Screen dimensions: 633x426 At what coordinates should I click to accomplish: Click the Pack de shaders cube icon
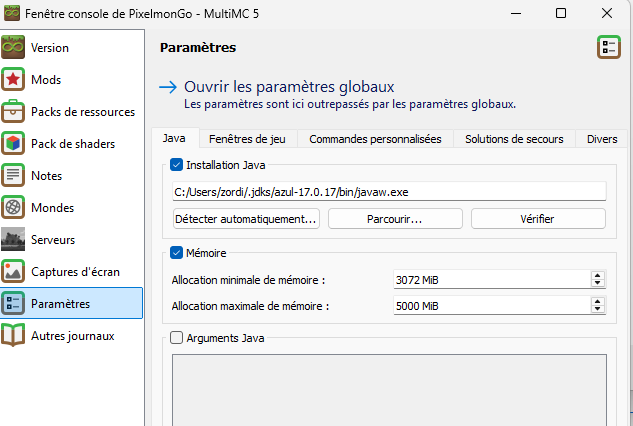(14, 144)
